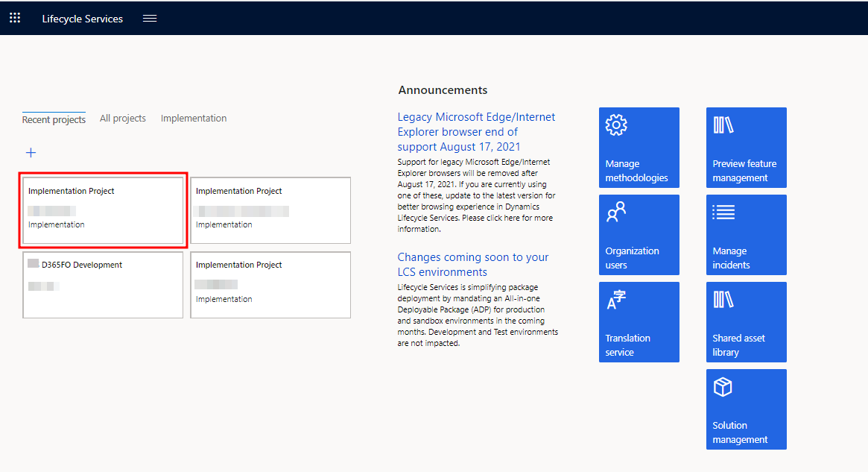Image resolution: width=868 pixels, height=472 pixels.
Task: Click the plus icon to add project
Action: (31, 153)
